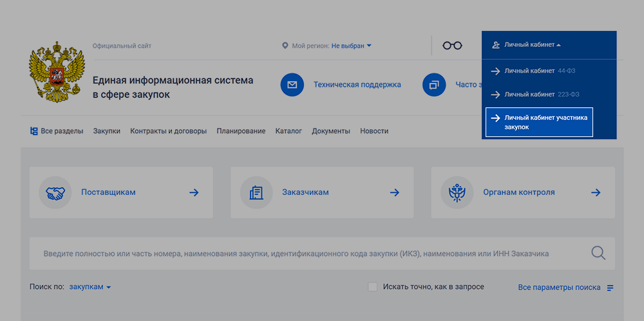Click the arrow icon beside Личный кабинет участника закупок
Screen dimensions: 644x321
click(495, 118)
